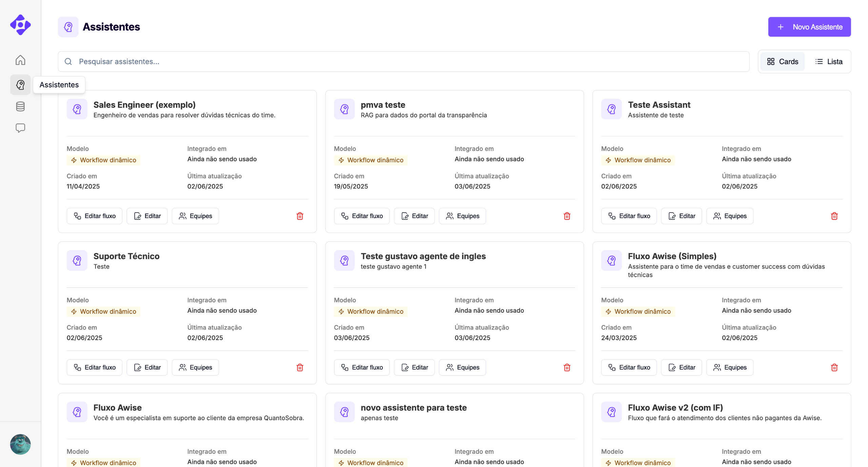868x467 pixels.
Task: Focus the Pesquisar assistentes search field
Action: coord(403,61)
